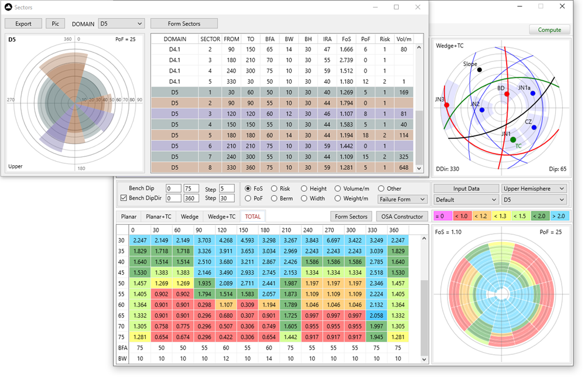
Task: Click the Input Data button
Action: click(466, 189)
